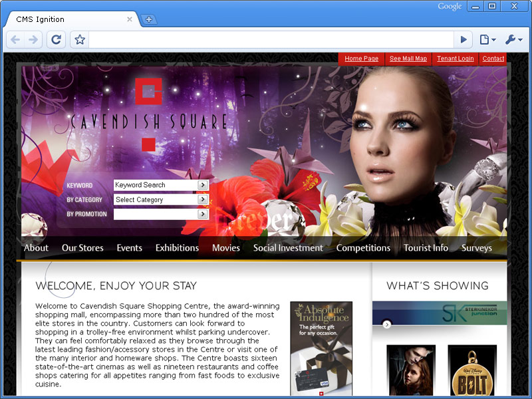Select the CMS Ignition tab
The width and height of the screenshot is (532, 399).
(x=71, y=19)
